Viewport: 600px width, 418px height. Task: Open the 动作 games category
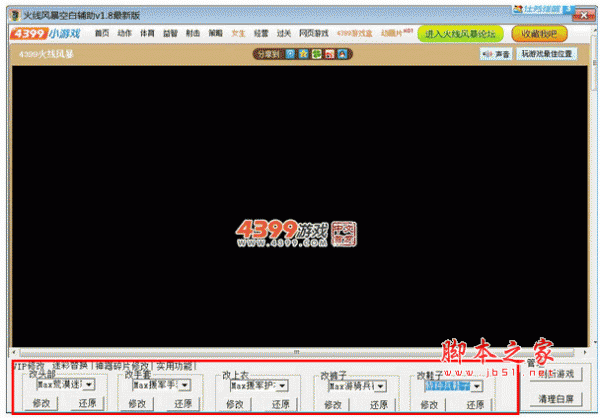(x=124, y=34)
